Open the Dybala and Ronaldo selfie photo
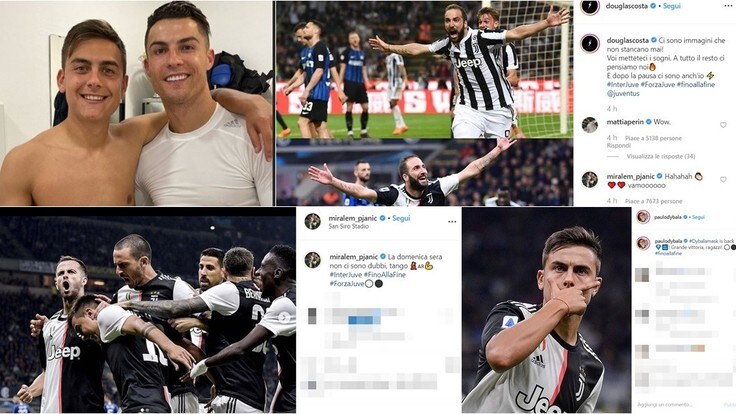This screenshot has height=414, width=736. tap(136, 103)
